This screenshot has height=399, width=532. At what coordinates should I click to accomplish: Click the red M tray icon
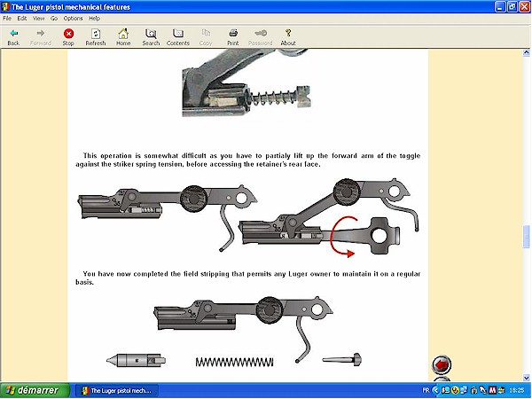pos(492,390)
